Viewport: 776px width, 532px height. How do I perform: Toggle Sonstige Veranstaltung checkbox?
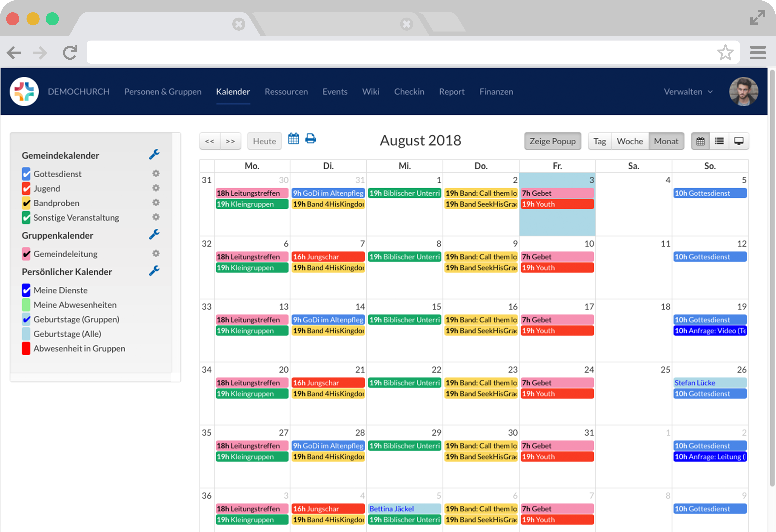pos(26,218)
